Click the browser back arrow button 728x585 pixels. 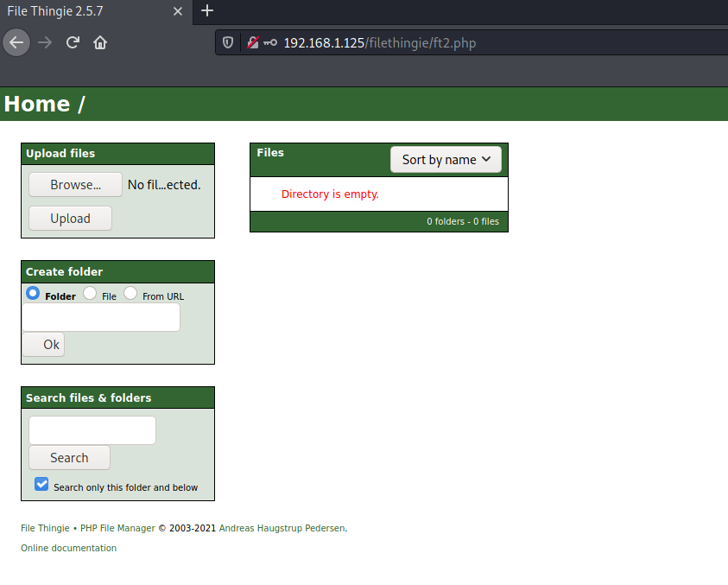(x=16, y=42)
